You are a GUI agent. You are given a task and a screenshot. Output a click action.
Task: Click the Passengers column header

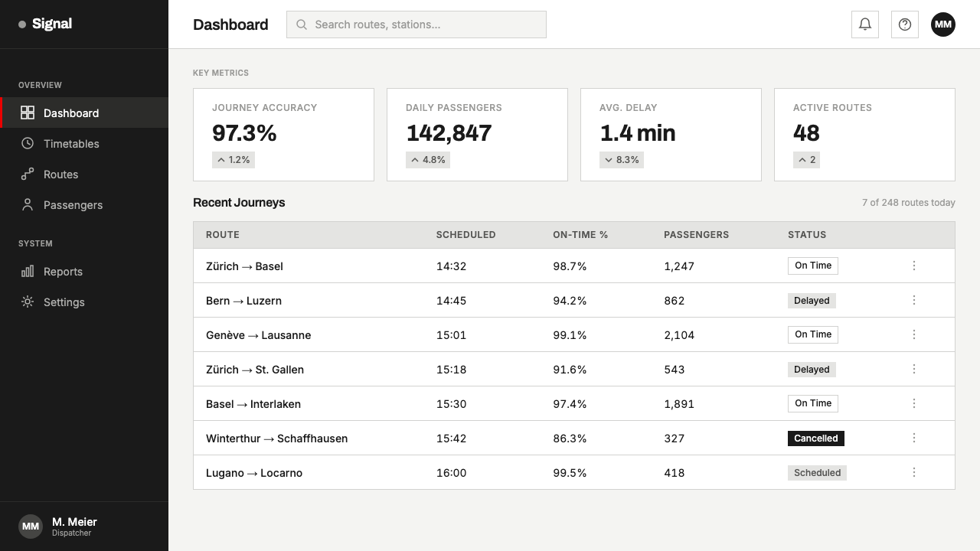point(696,235)
